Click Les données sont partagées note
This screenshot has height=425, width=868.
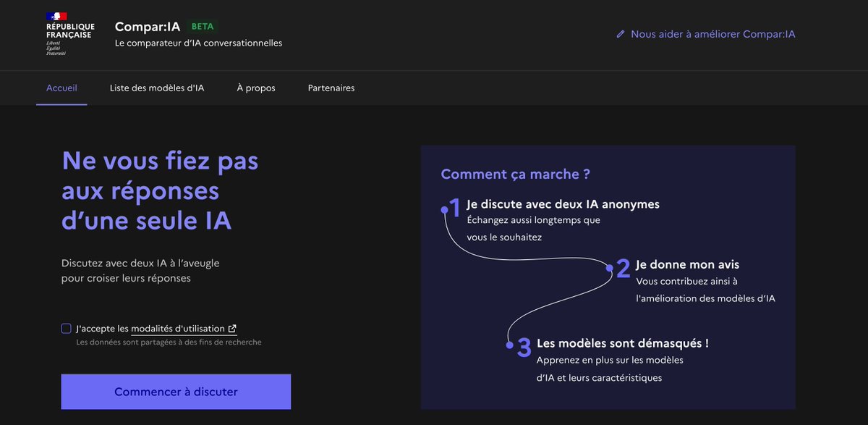coord(169,342)
